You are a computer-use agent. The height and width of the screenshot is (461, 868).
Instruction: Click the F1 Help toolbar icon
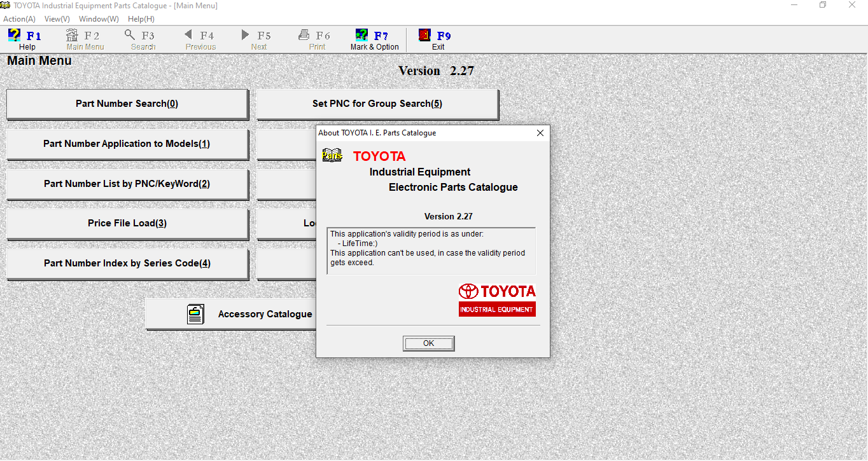pyautogui.click(x=14, y=35)
